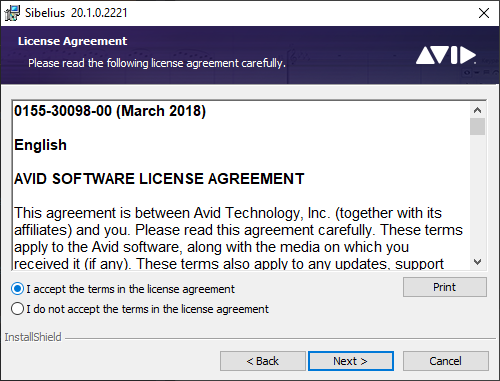Print the license agreement
The width and height of the screenshot is (500, 381).
(445, 287)
